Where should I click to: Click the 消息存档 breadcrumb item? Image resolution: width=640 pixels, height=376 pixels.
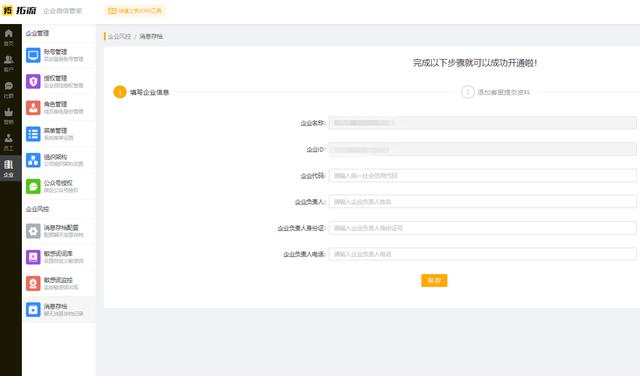tap(151, 36)
